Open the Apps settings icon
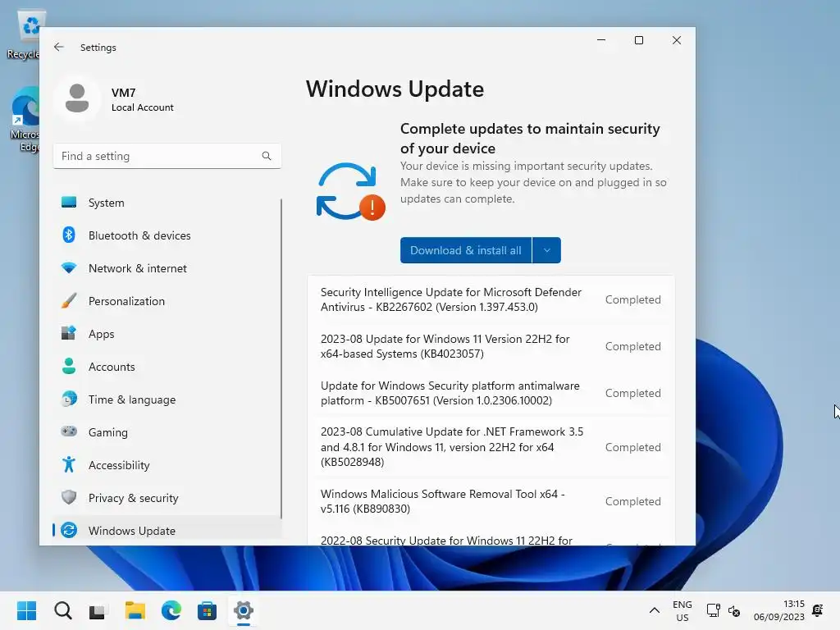840x630 pixels. 69,333
